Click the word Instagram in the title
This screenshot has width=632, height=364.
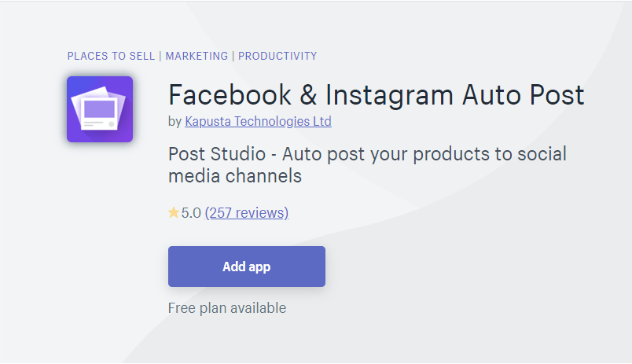tap(389, 95)
